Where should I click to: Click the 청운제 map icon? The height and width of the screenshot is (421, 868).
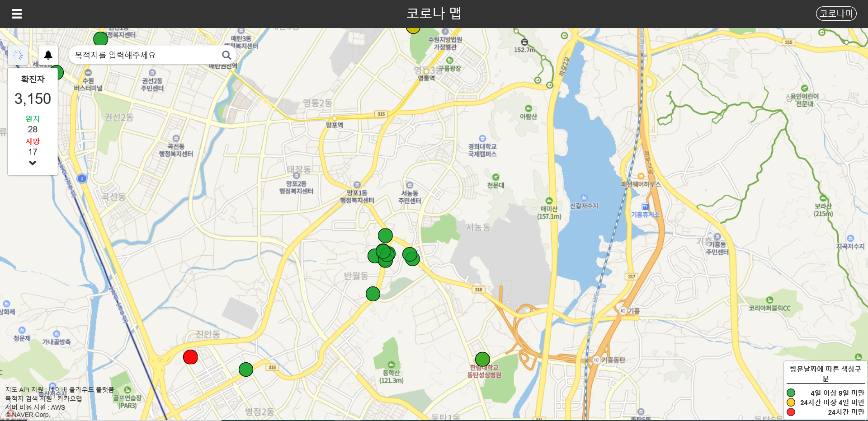tap(22, 330)
